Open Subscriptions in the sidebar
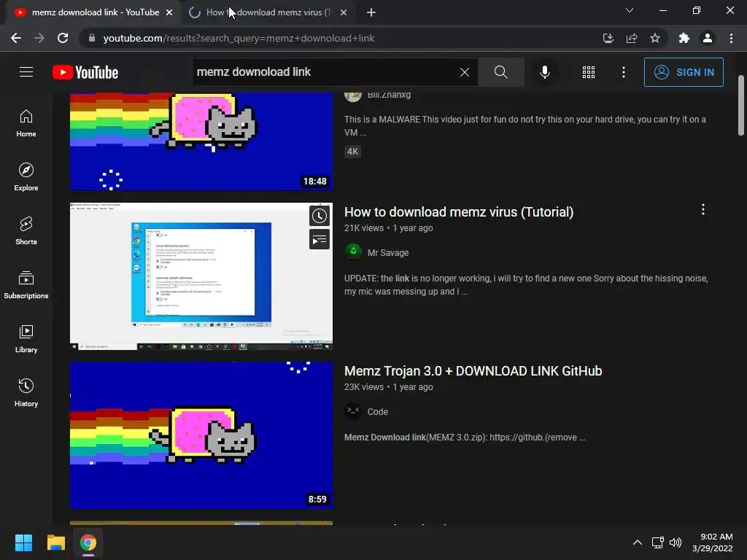 coord(26,285)
